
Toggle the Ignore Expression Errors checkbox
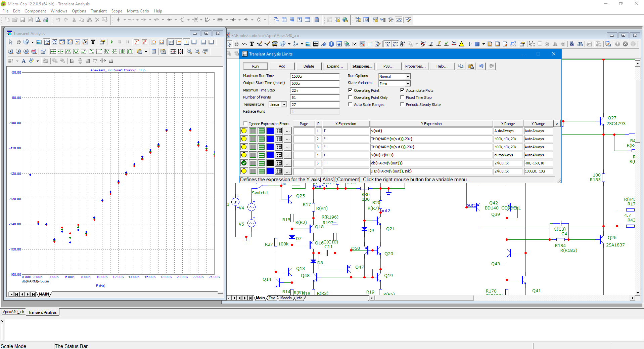pyautogui.click(x=245, y=124)
